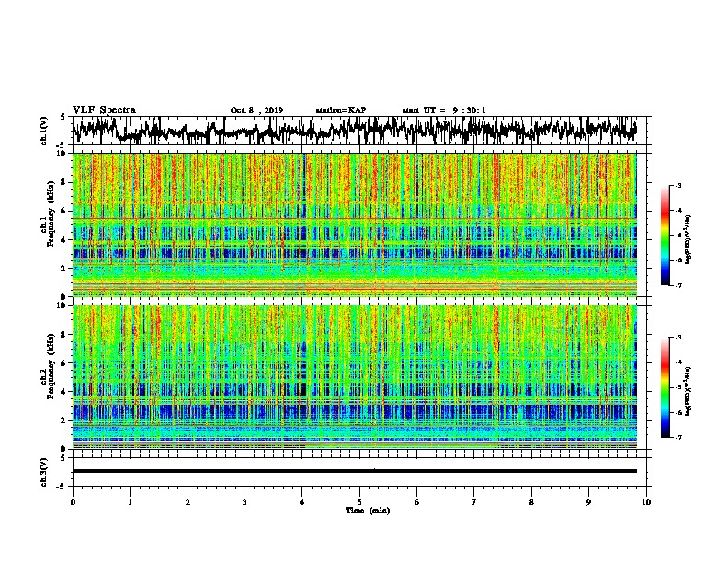Select the "start UT = 9 :30: 1" text

tap(444, 110)
